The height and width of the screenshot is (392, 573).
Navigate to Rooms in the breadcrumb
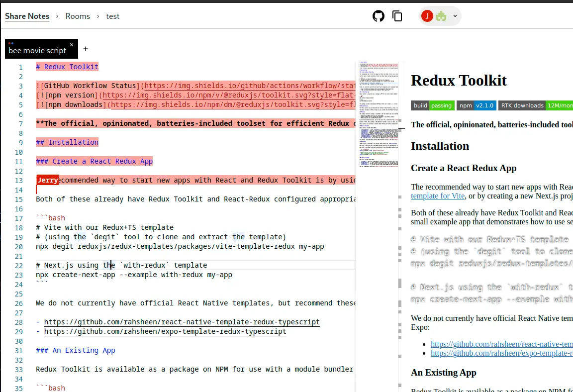[x=78, y=16]
